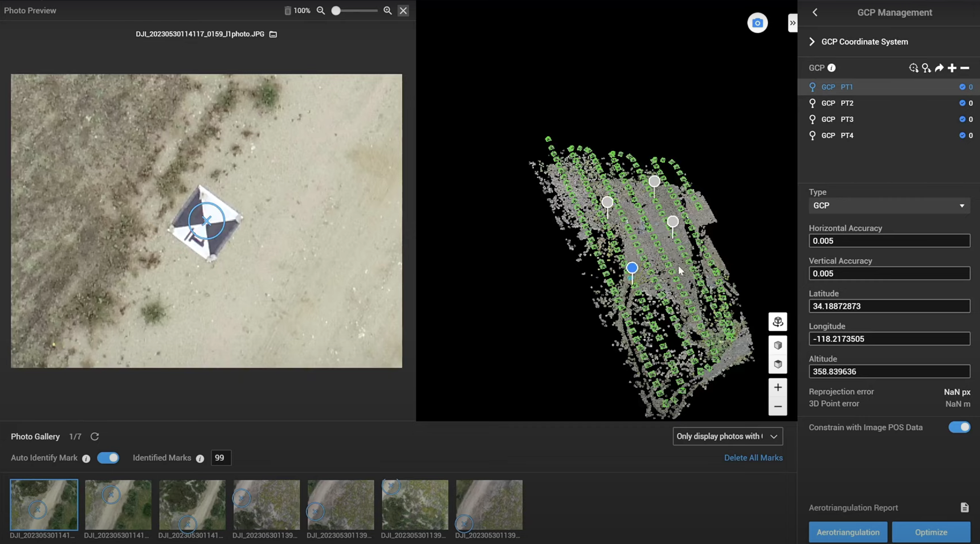Viewport: 980px width, 544px height.
Task: Click the zoom in magnifier in Photo Preview
Action: click(x=387, y=11)
